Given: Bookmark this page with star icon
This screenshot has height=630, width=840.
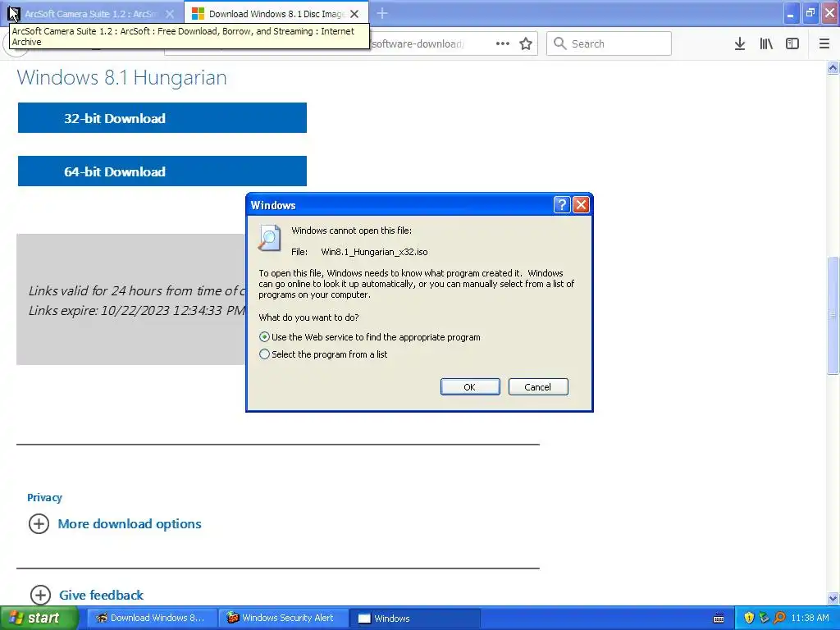Looking at the screenshot, I should [526, 43].
